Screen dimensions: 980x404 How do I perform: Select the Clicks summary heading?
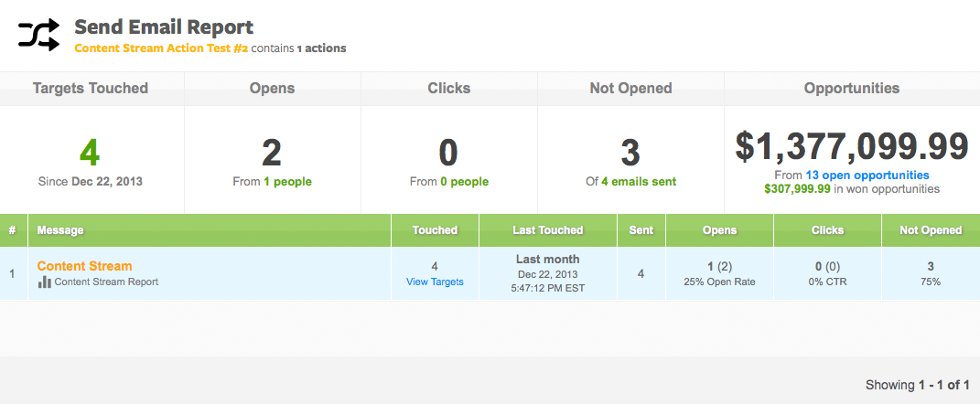(x=449, y=89)
